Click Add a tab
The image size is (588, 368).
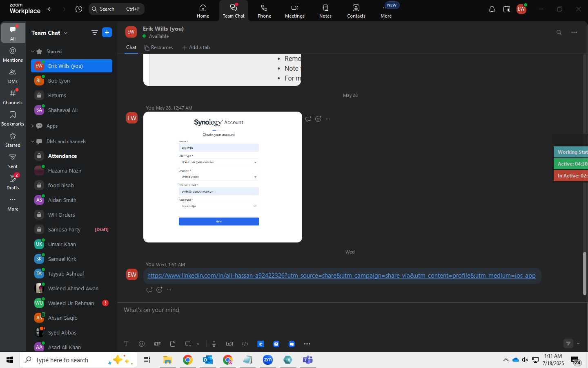coord(196,47)
